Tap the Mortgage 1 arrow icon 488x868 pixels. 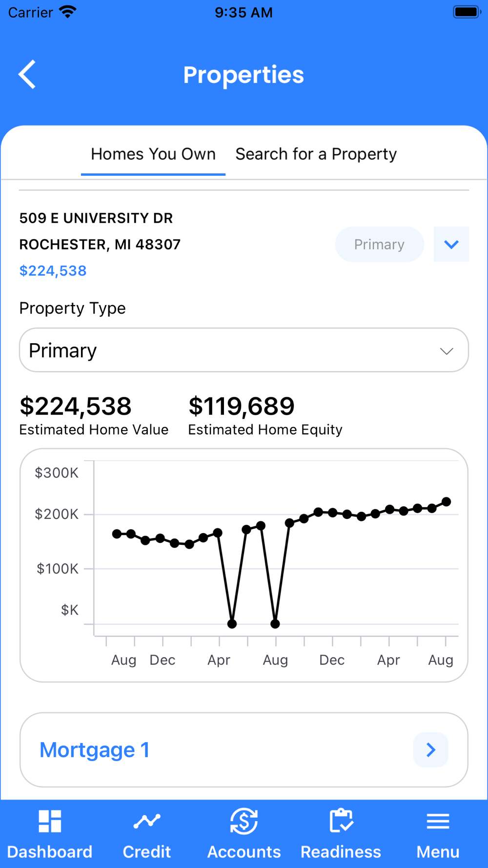(x=430, y=750)
